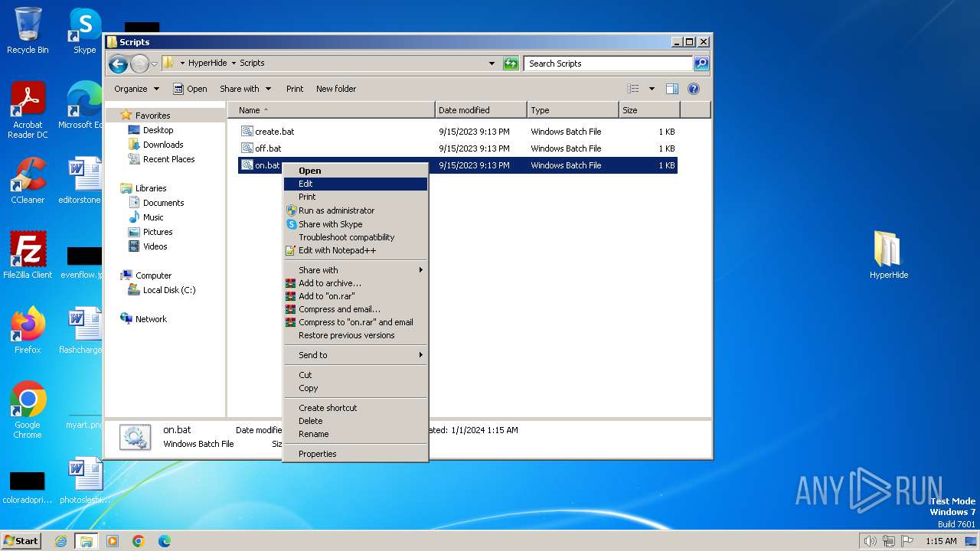The width and height of the screenshot is (980, 551).
Task: Open Internet Explorer from the taskbar
Action: pyautogui.click(x=60, y=541)
